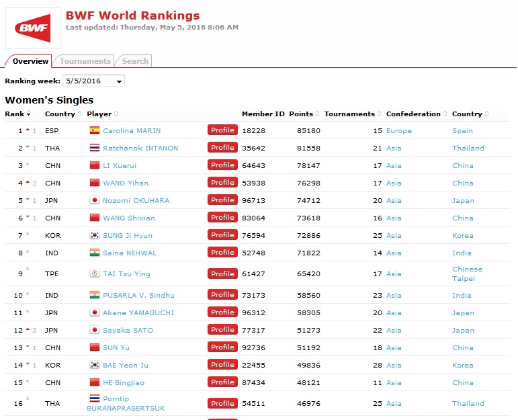Open the Search tab
This screenshot has height=420, width=518.
[x=135, y=61]
